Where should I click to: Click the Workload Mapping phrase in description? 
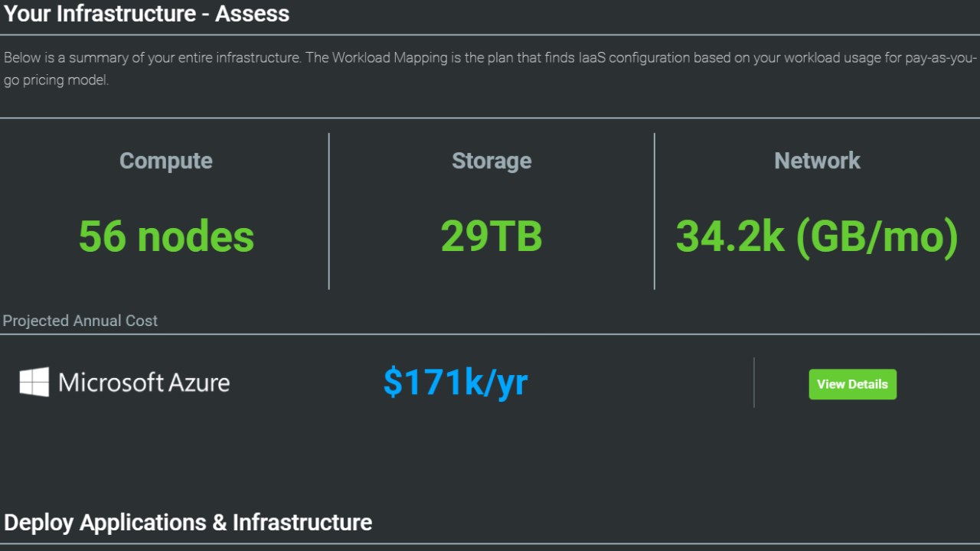pyautogui.click(x=388, y=58)
